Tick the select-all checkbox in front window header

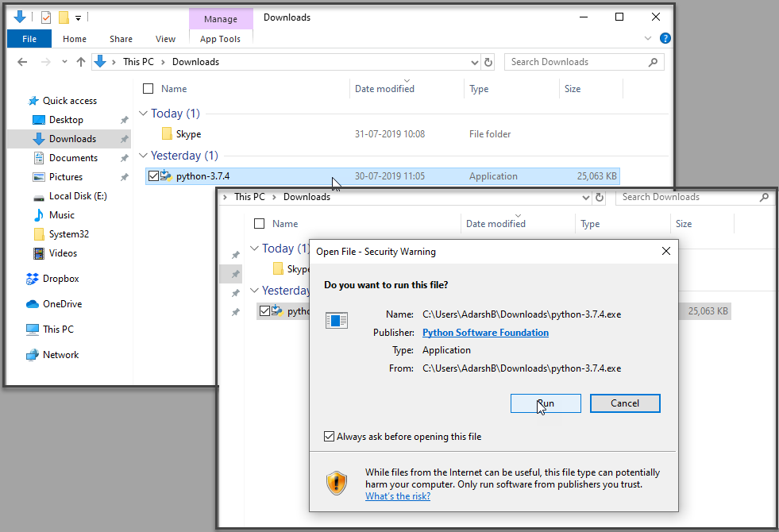[x=260, y=224]
